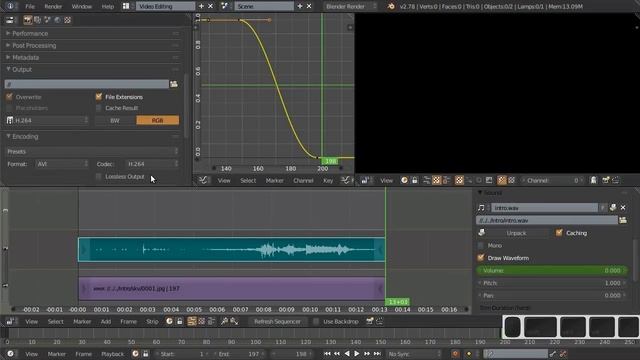Open the screen layout browse icon

click(x=127, y=6)
